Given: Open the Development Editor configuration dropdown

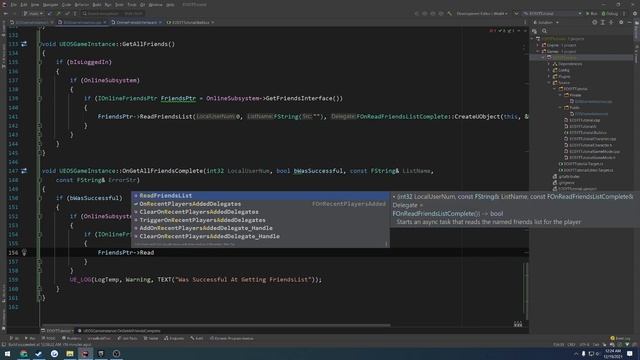Looking at the screenshot, I should (x=482, y=13).
